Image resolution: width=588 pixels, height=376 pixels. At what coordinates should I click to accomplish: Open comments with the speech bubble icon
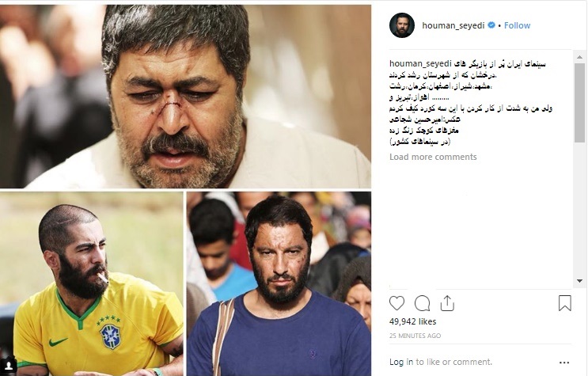423,303
